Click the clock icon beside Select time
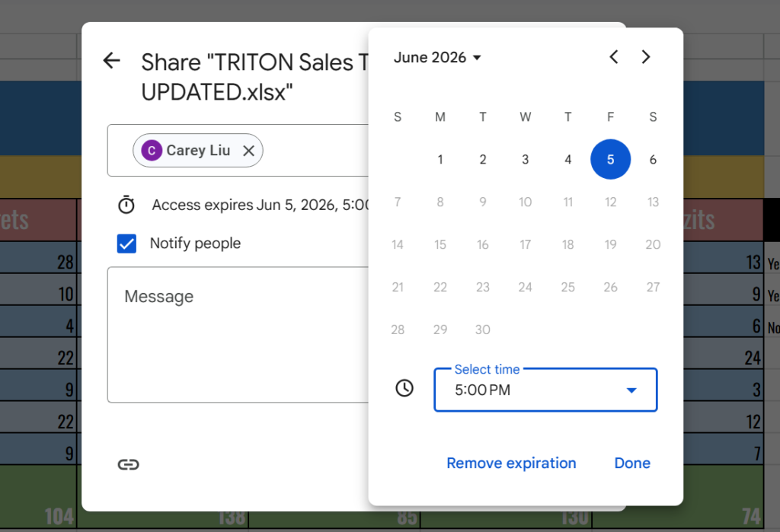The height and width of the screenshot is (532, 780). point(404,388)
